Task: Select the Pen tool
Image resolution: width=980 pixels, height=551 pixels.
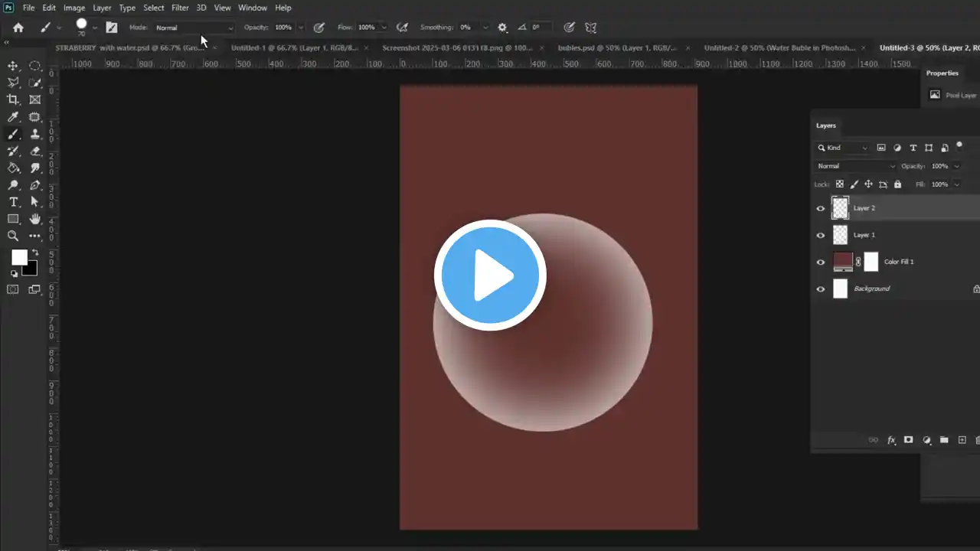Action: [x=35, y=184]
